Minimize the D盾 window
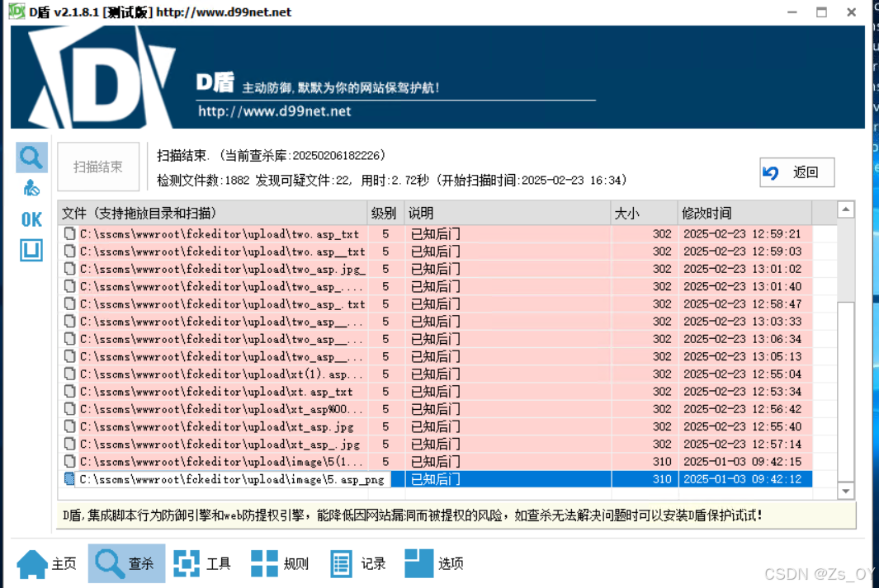This screenshot has height=588, width=879. pos(792,12)
